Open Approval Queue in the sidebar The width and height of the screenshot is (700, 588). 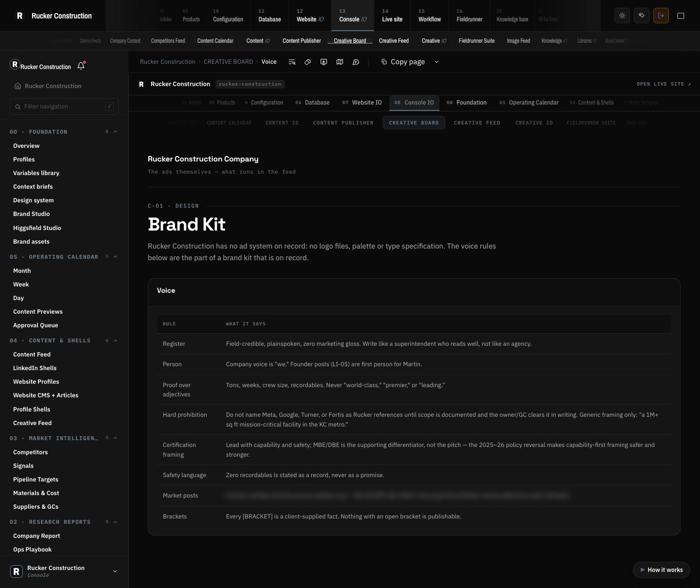tap(35, 325)
